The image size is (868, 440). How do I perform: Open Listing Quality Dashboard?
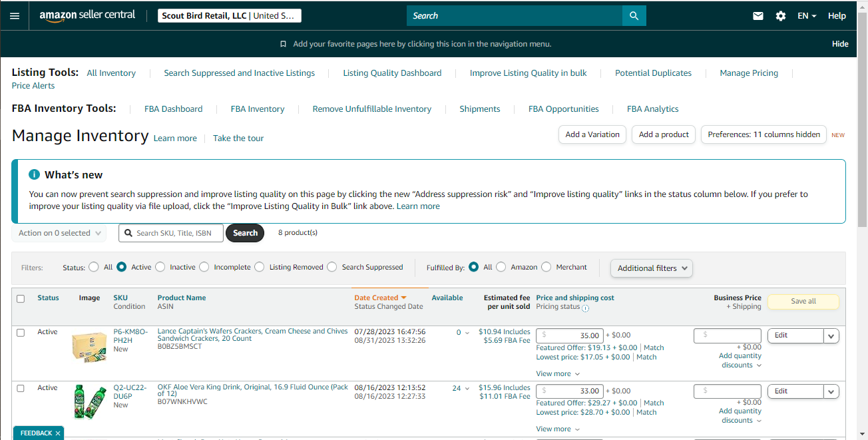392,73
